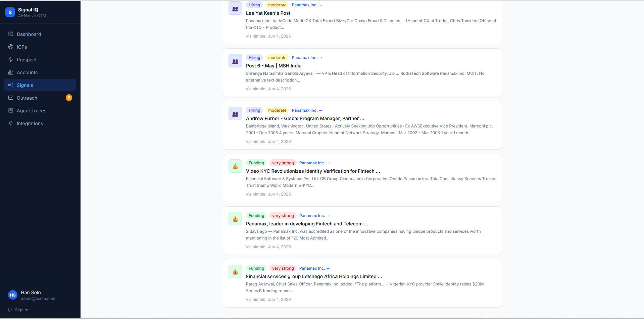This screenshot has width=644, height=319.
Task: Click the Signal IQ app title
Action: [x=28, y=10]
